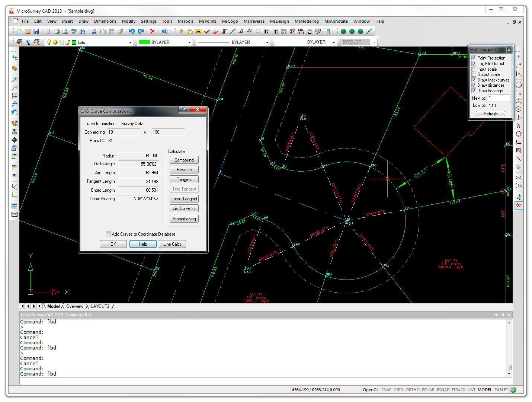The width and height of the screenshot is (532, 402).
Task: Click the Undo arrow icon
Action: click(131, 32)
